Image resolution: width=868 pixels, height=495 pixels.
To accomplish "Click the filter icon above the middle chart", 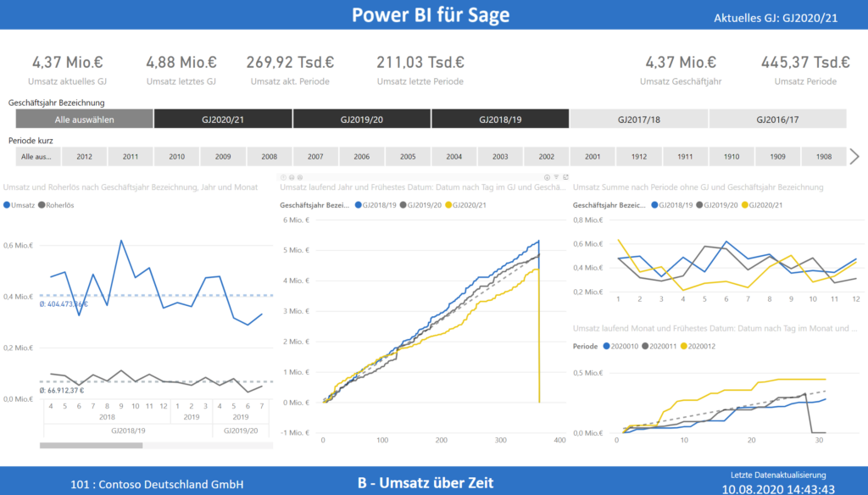I will click(x=556, y=176).
